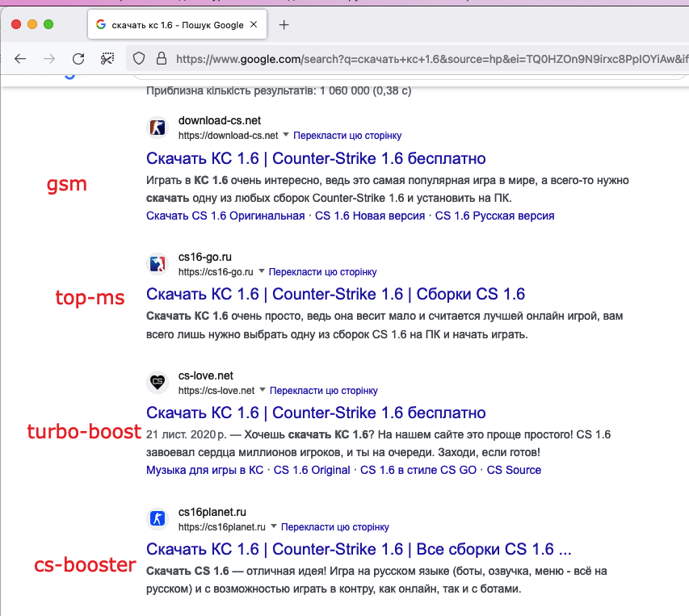The width and height of the screenshot is (689, 616).
Task: Open 'Музыка для игры в КС' sitelink
Action: (x=205, y=470)
